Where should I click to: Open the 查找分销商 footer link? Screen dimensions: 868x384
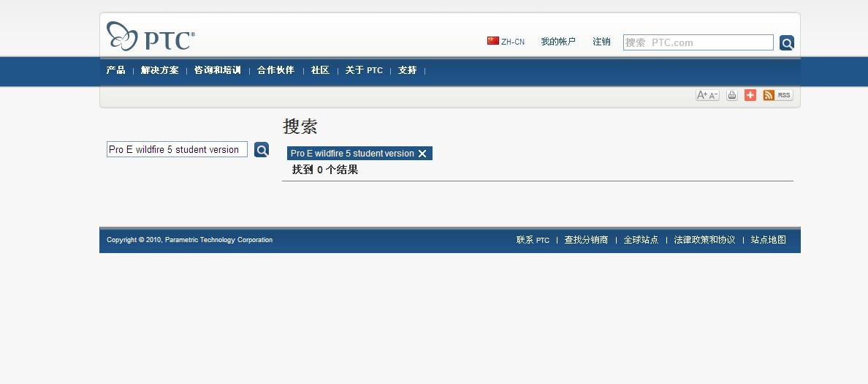click(586, 240)
